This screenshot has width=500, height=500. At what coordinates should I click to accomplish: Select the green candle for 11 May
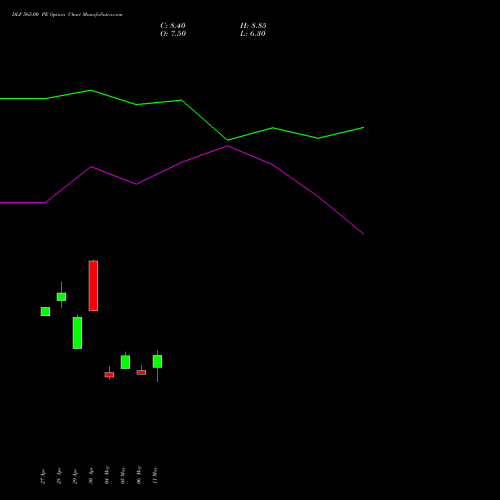point(157,361)
